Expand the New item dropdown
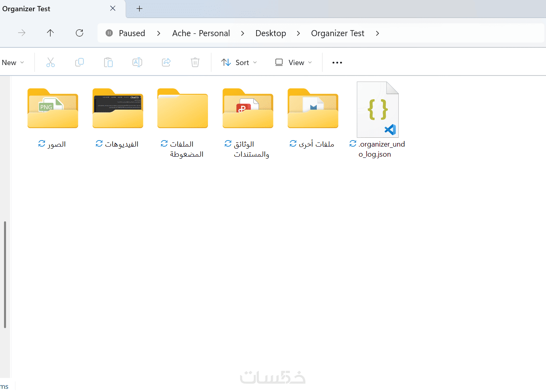The width and height of the screenshot is (546, 392). (x=13, y=62)
